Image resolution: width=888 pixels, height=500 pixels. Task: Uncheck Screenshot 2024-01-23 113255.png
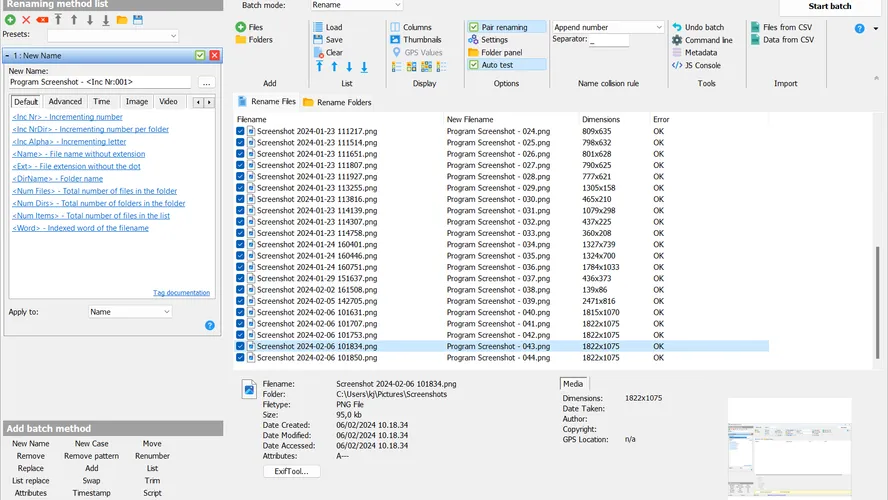click(240, 187)
